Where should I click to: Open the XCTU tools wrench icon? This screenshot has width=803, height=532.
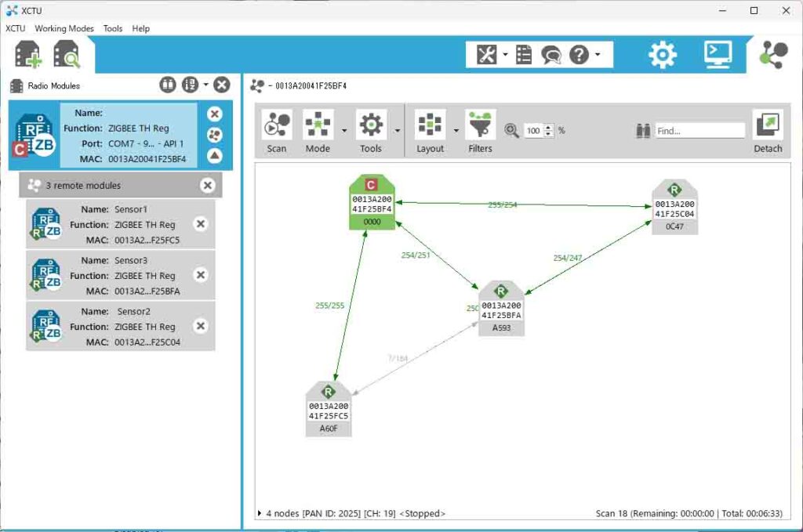pyautogui.click(x=486, y=55)
